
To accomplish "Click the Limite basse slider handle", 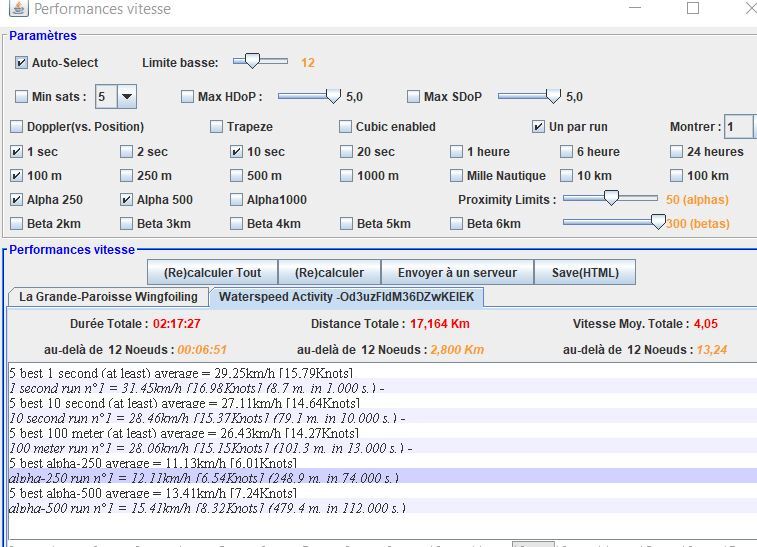I will pyautogui.click(x=252, y=62).
